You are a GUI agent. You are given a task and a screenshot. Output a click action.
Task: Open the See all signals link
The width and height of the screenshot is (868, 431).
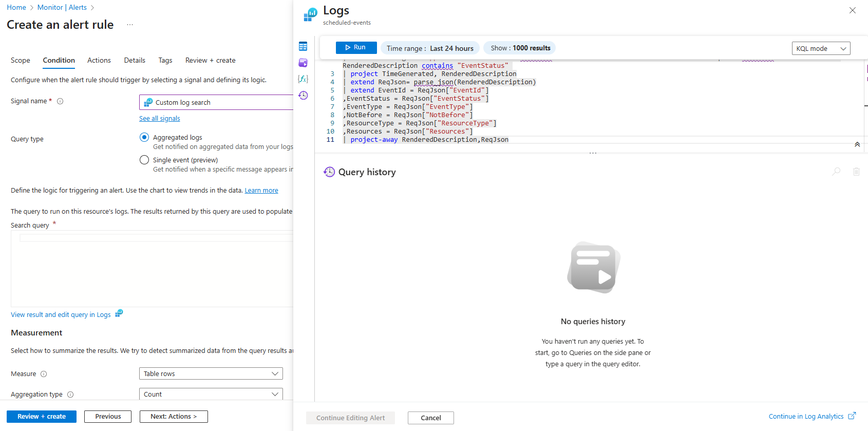(x=160, y=119)
